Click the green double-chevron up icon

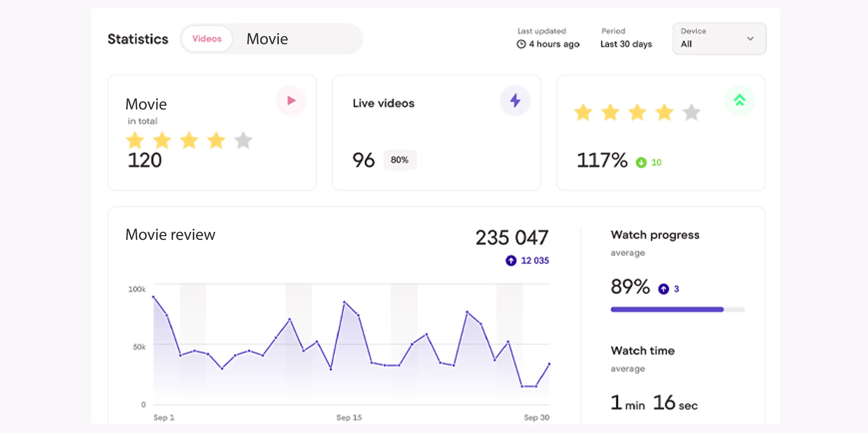click(739, 101)
